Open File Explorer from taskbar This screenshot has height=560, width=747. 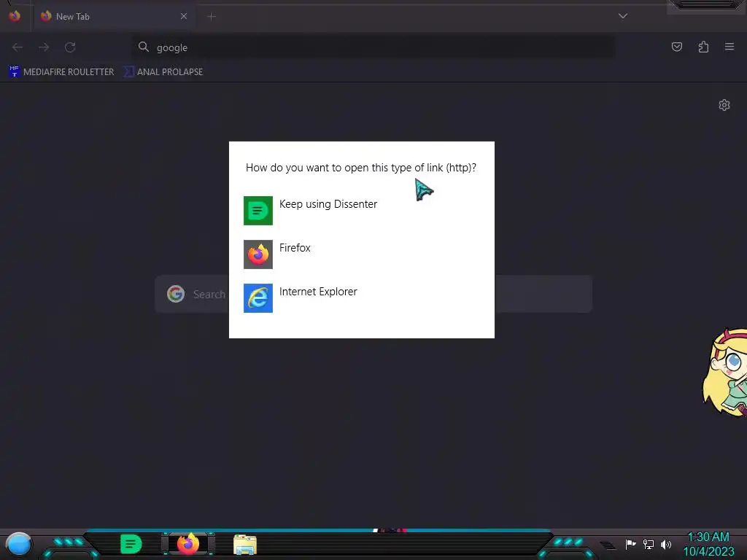pyautogui.click(x=245, y=545)
